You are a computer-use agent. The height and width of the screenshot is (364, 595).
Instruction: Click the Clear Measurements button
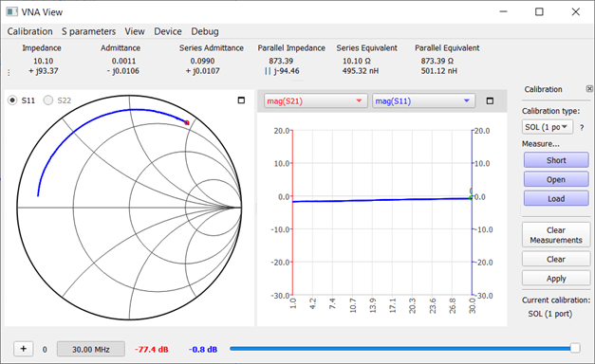[556, 235]
